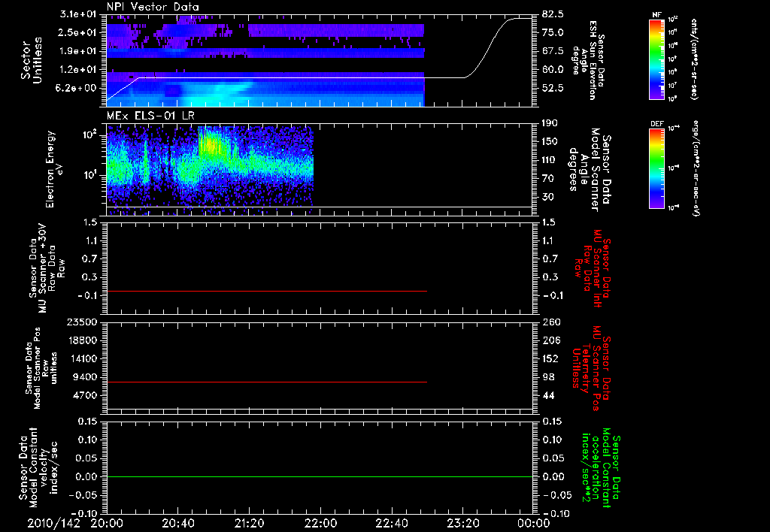Click the green 'Model Constant acceleration' axis title
770x532 pixels.
pyautogui.click(x=599, y=468)
